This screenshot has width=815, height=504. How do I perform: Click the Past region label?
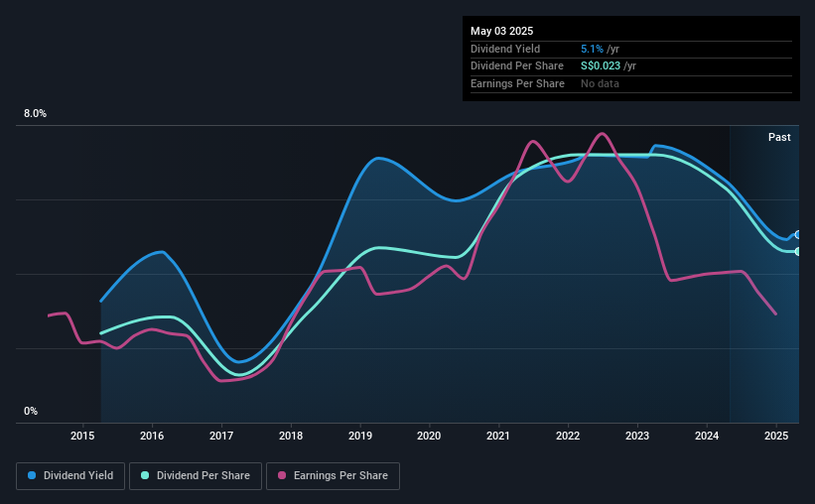tap(779, 137)
